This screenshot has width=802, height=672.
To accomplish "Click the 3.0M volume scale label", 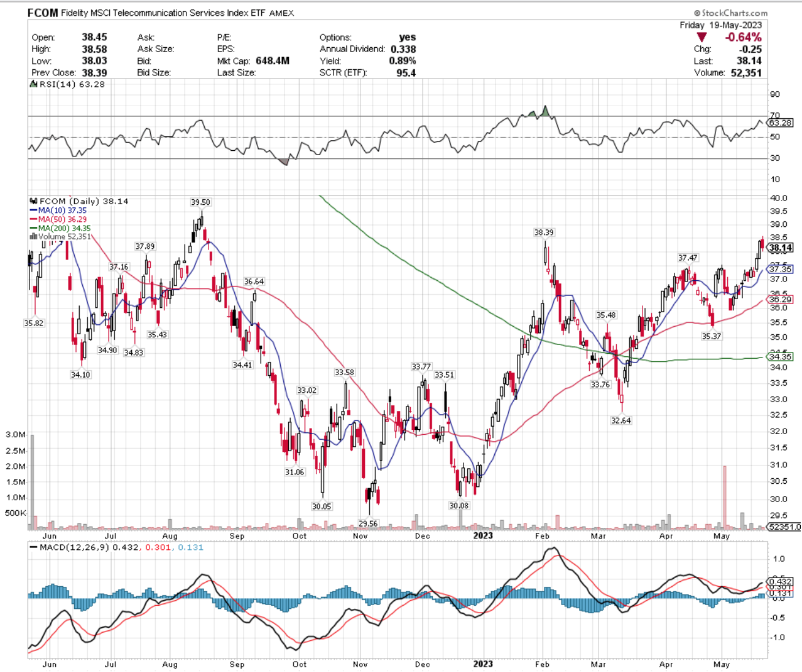I will click(15, 435).
